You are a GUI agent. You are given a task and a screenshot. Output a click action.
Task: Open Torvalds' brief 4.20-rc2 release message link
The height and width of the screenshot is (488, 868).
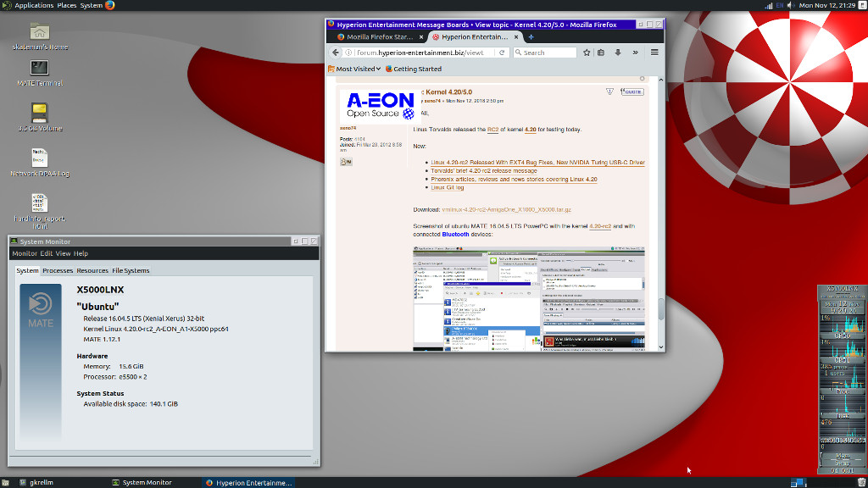click(x=484, y=171)
